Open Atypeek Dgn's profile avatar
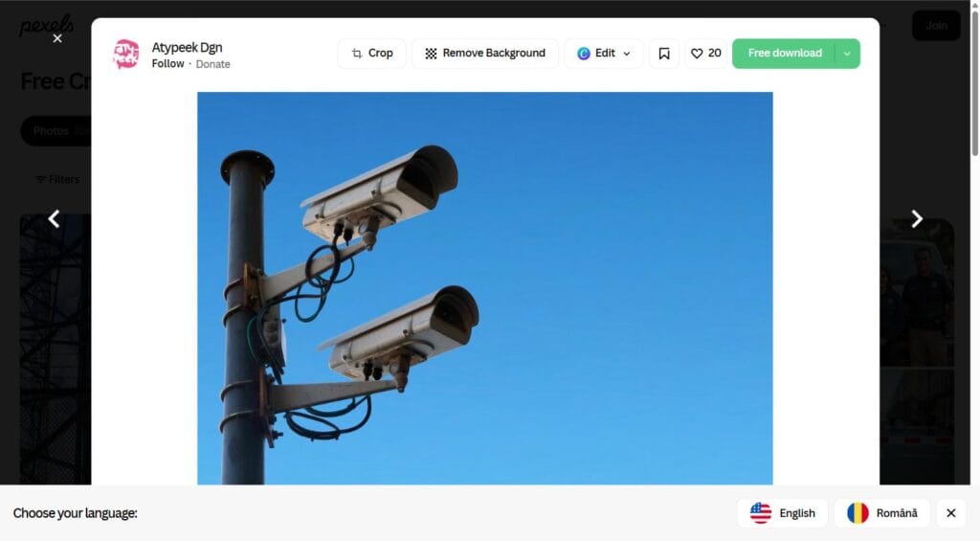980x541 pixels. (x=125, y=55)
